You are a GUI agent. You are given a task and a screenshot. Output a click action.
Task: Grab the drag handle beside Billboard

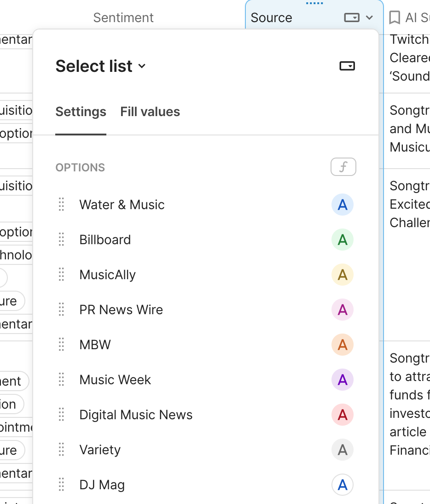point(61,239)
